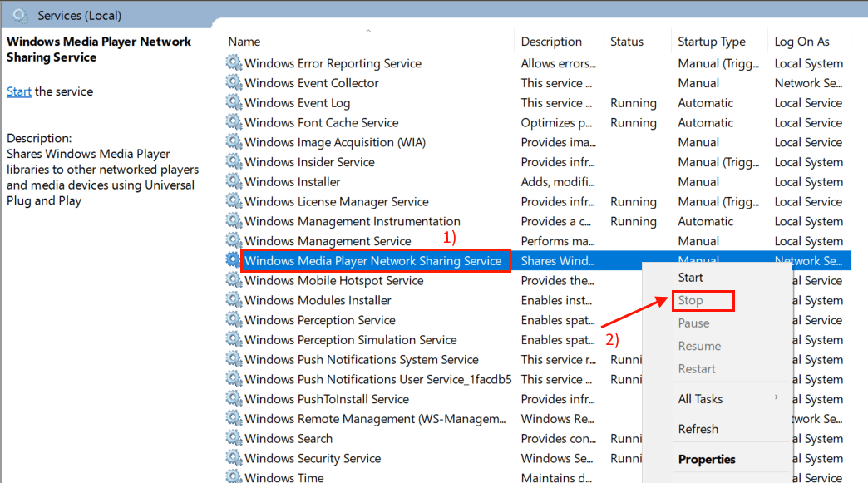Choose Refresh in the context menu
Screen dimensions: 868x483
tap(698, 429)
